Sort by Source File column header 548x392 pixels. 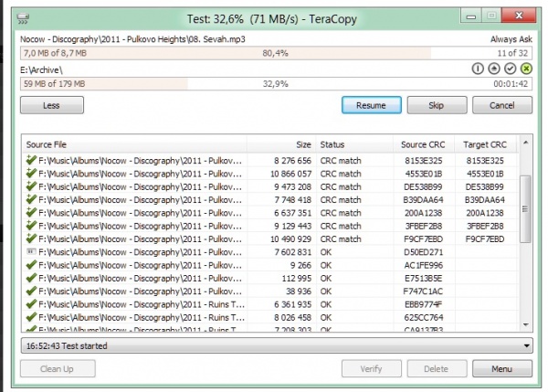134,144
